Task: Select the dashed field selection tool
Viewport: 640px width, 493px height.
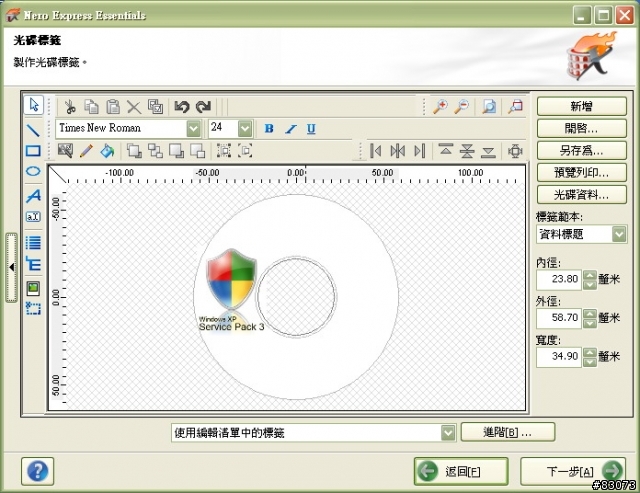Action: (x=33, y=308)
